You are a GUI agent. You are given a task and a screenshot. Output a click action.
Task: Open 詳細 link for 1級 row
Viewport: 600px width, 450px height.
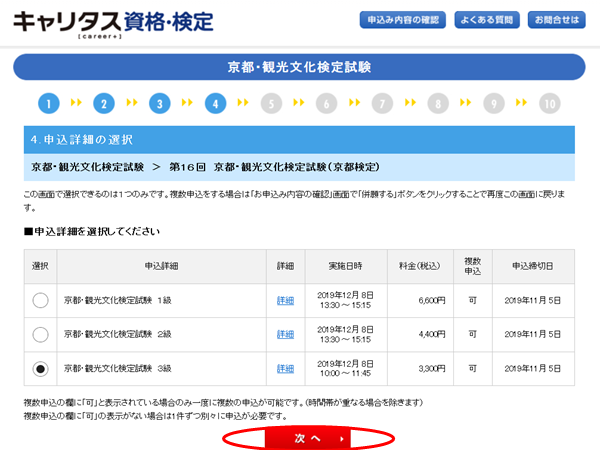click(285, 301)
